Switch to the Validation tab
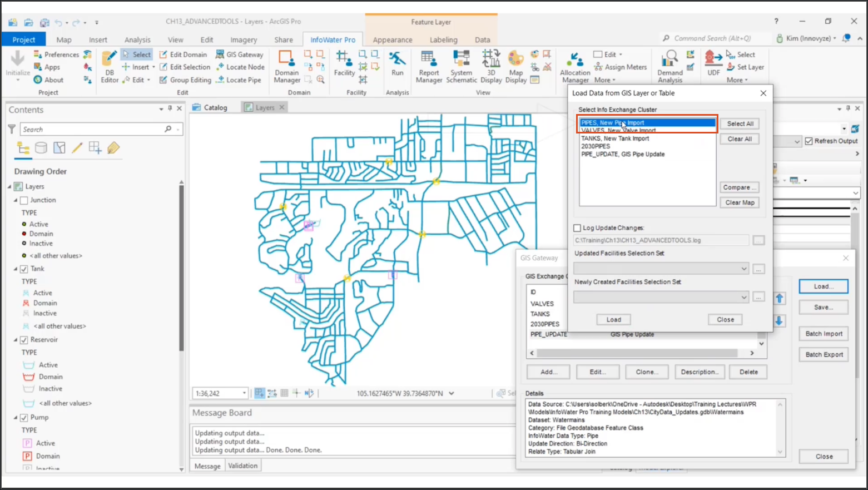This screenshot has height=490, width=868. 243,466
